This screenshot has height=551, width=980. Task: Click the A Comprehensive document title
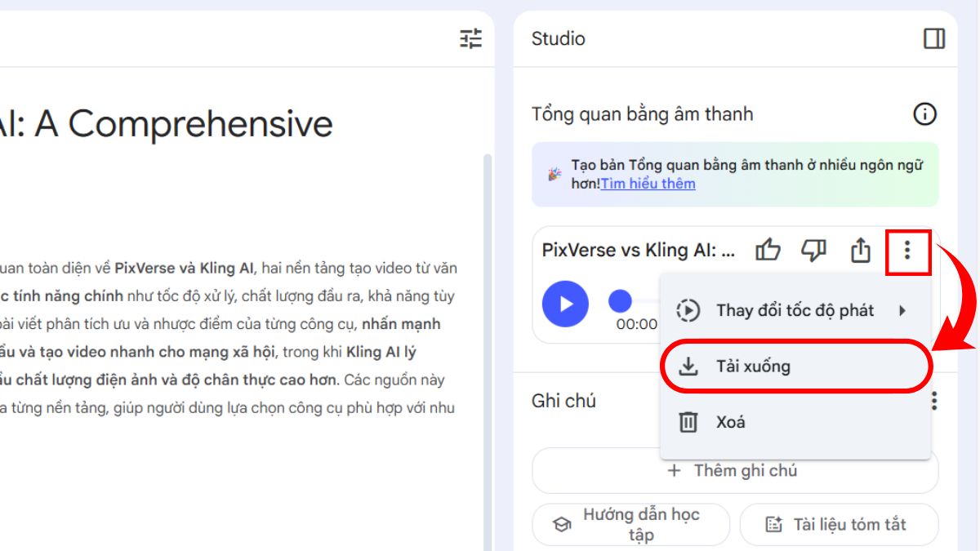pos(167,124)
